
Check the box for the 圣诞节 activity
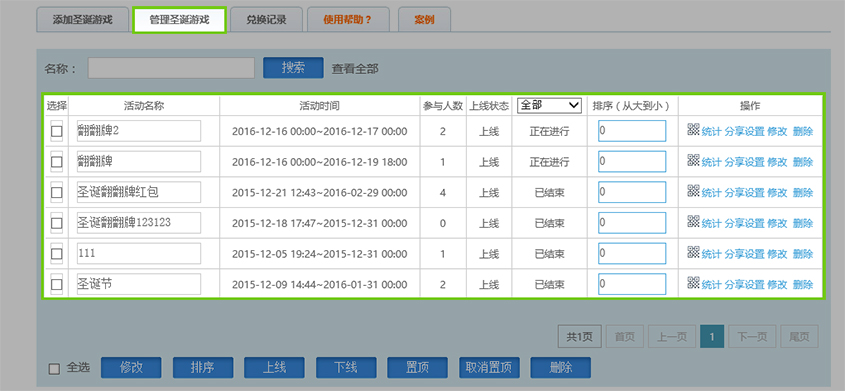coord(56,284)
